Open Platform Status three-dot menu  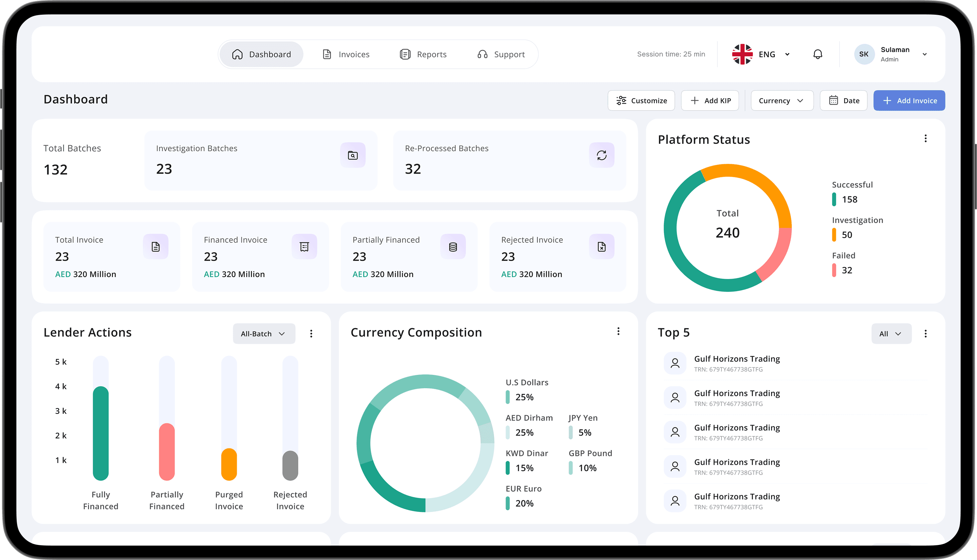925,138
